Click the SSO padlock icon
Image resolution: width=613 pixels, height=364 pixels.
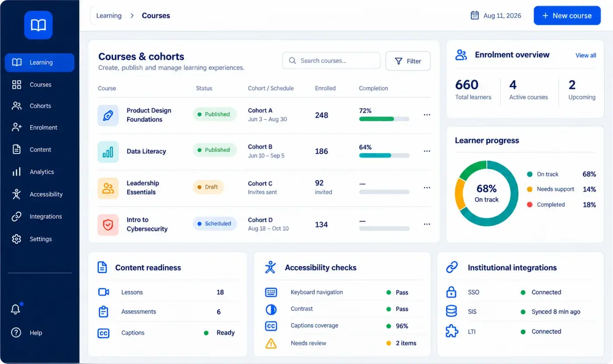pyautogui.click(x=451, y=292)
